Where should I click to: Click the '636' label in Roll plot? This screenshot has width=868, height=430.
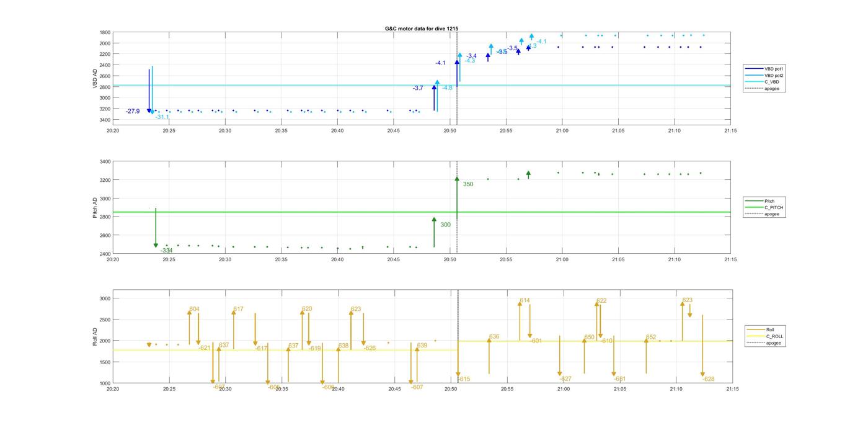pos(494,337)
